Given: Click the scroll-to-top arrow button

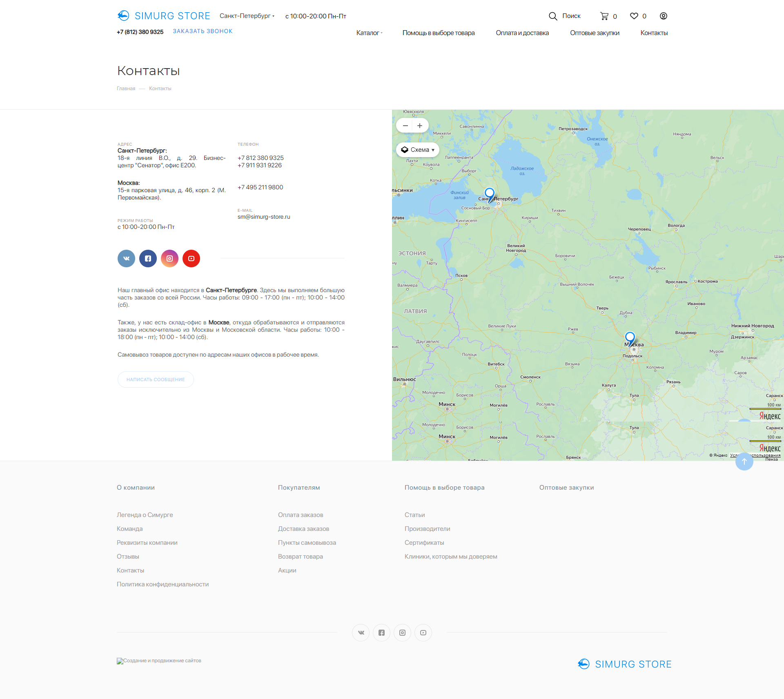Looking at the screenshot, I should (x=744, y=461).
